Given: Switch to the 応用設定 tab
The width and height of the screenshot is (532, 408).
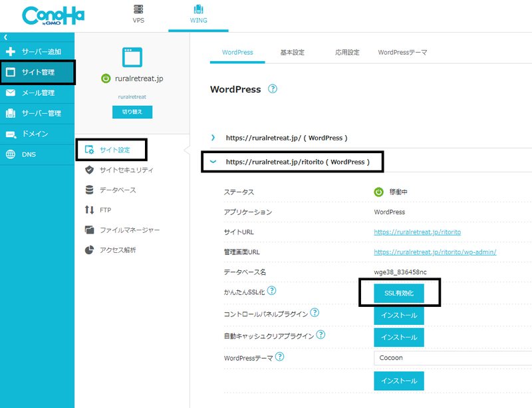Looking at the screenshot, I should click(x=347, y=53).
